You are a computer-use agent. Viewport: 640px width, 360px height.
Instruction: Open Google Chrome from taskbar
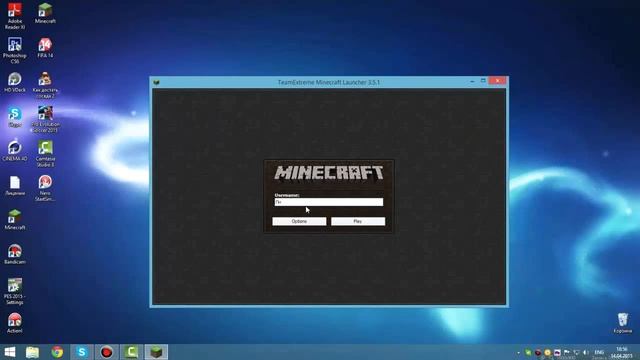pyautogui.click(x=57, y=352)
